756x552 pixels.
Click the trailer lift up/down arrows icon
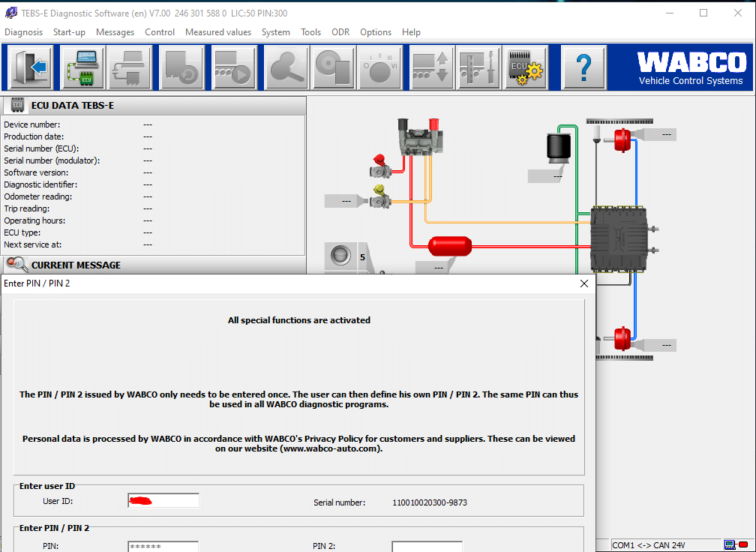[430, 67]
